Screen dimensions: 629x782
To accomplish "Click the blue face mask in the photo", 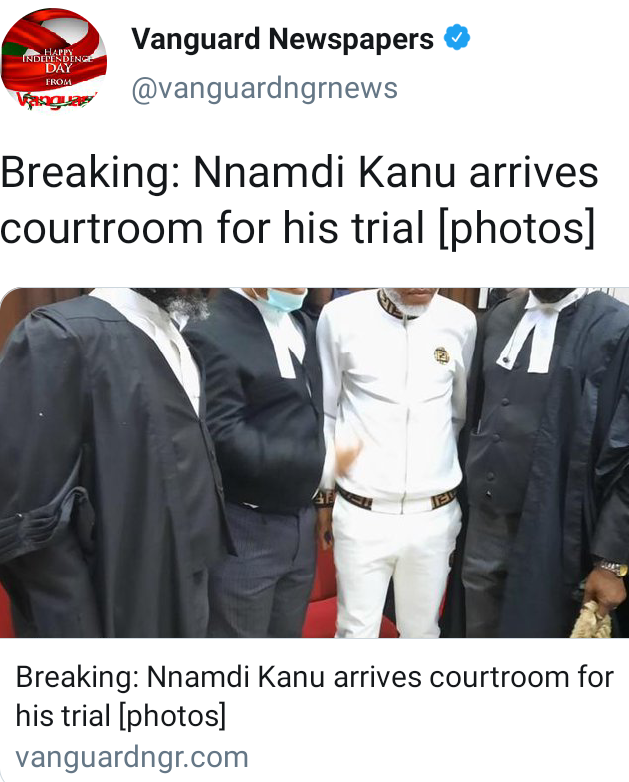I will tap(285, 300).
